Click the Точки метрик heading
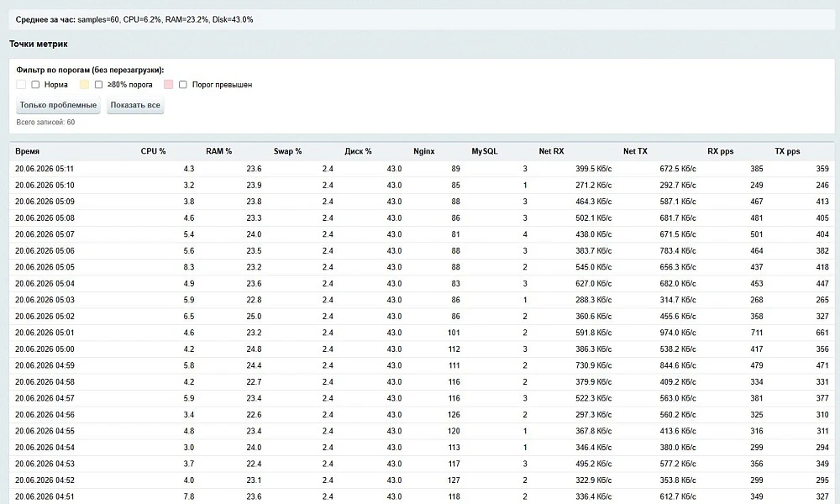 [39, 44]
